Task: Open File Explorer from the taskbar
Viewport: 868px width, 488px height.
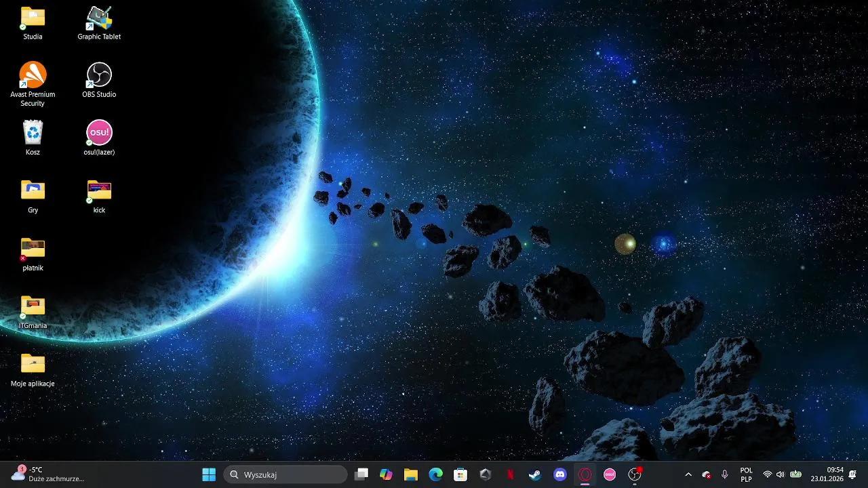Action: [x=411, y=474]
